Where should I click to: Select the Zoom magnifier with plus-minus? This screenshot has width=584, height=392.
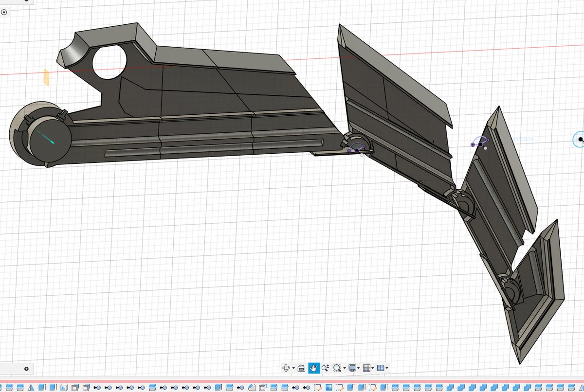pyautogui.click(x=325, y=368)
